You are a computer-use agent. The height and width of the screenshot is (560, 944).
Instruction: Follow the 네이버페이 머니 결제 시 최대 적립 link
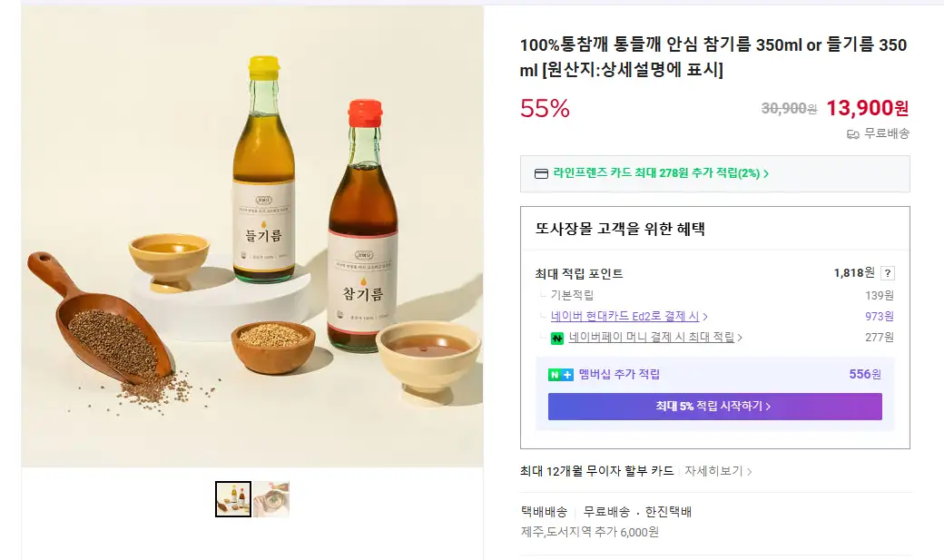pyautogui.click(x=651, y=338)
